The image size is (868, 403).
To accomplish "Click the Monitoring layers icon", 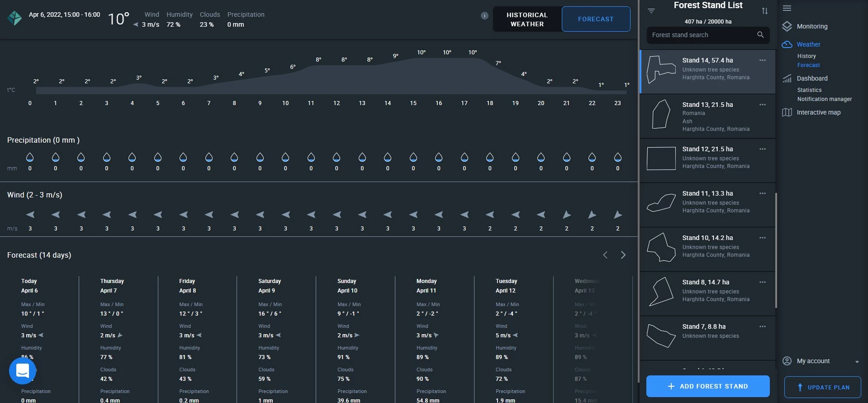I will 787,26.
